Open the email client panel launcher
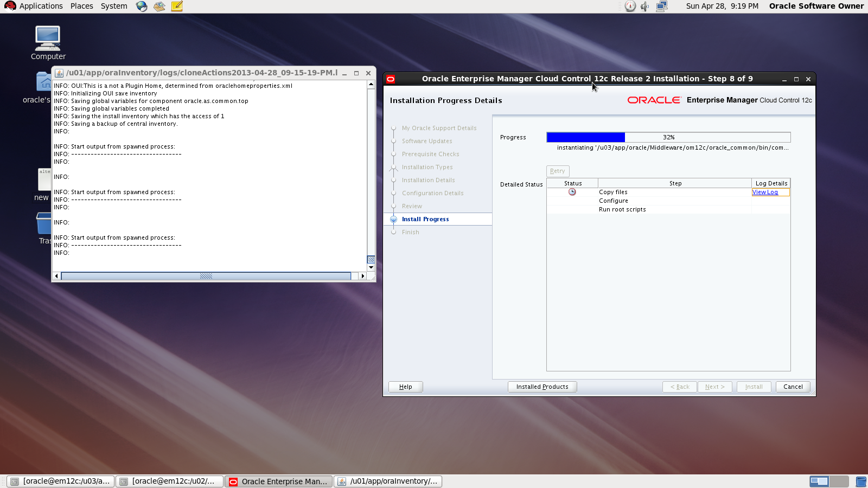This screenshot has height=488, width=868. coord(159,7)
